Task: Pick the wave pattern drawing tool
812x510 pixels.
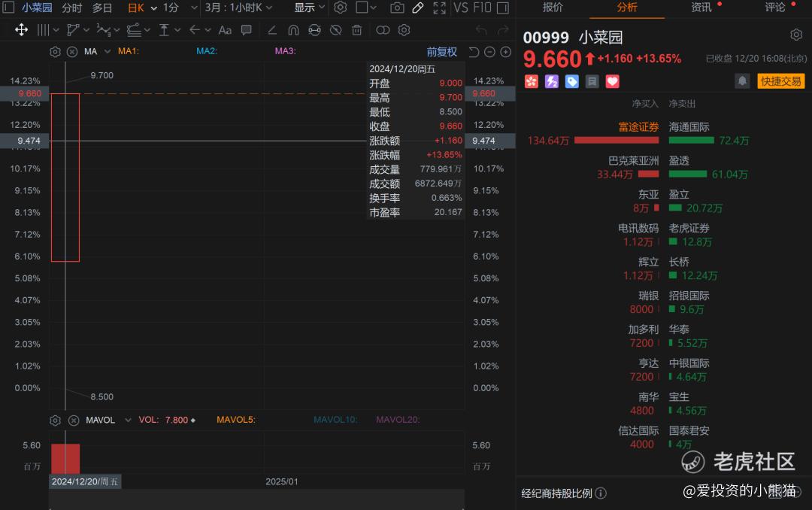Action: [104, 30]
